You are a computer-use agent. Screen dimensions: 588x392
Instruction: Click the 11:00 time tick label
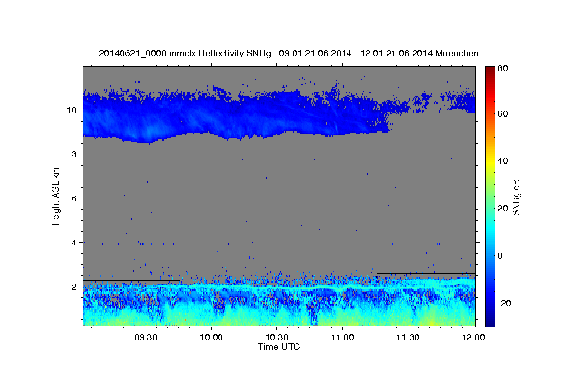342,337
